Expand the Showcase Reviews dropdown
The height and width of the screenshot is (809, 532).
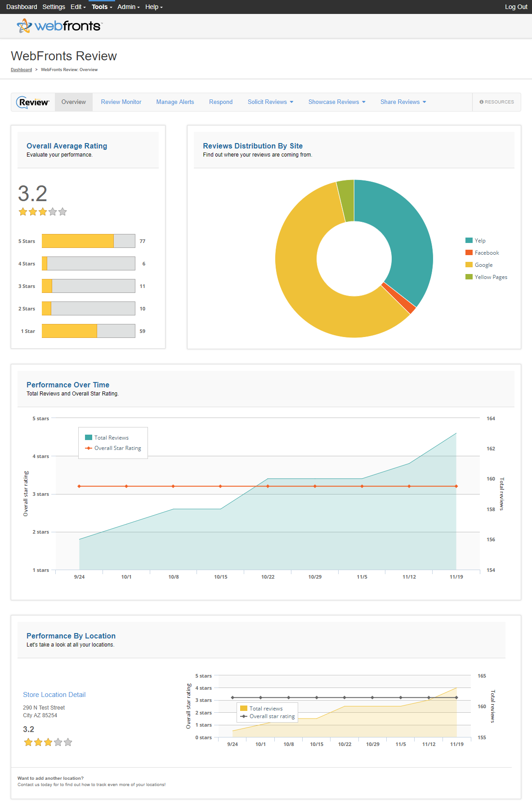tap(337, 102)
